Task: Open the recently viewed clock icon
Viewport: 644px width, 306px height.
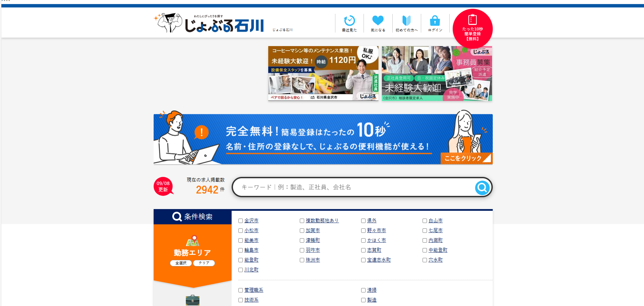Action: pos(349,21)
